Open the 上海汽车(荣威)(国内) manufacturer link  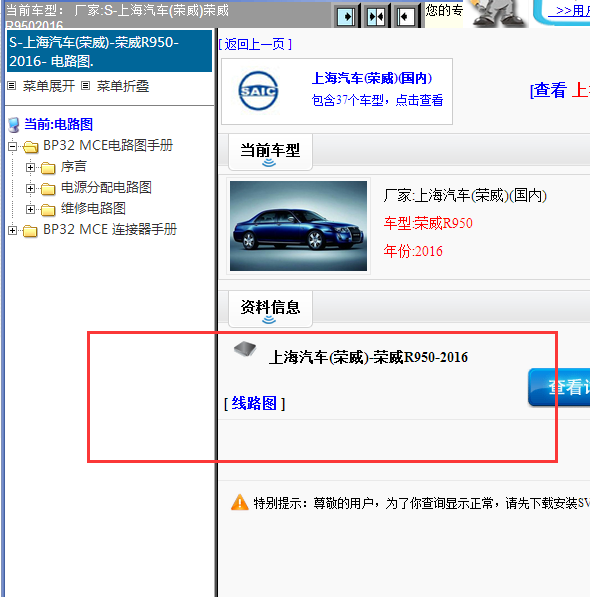pos(372,78)
